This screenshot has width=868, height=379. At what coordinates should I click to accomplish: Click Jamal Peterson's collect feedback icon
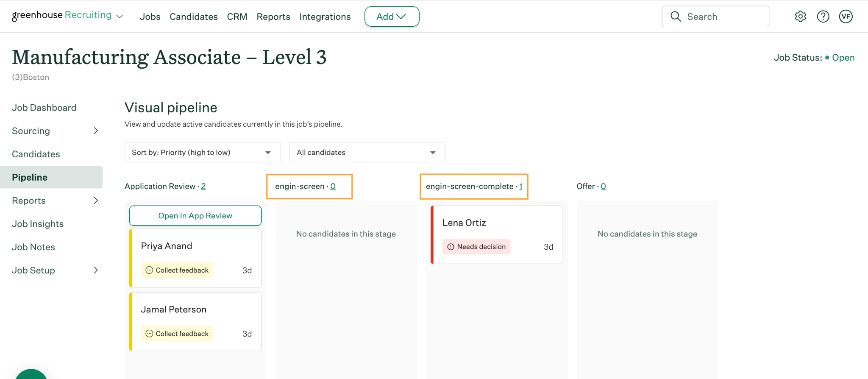pos(149,334)
